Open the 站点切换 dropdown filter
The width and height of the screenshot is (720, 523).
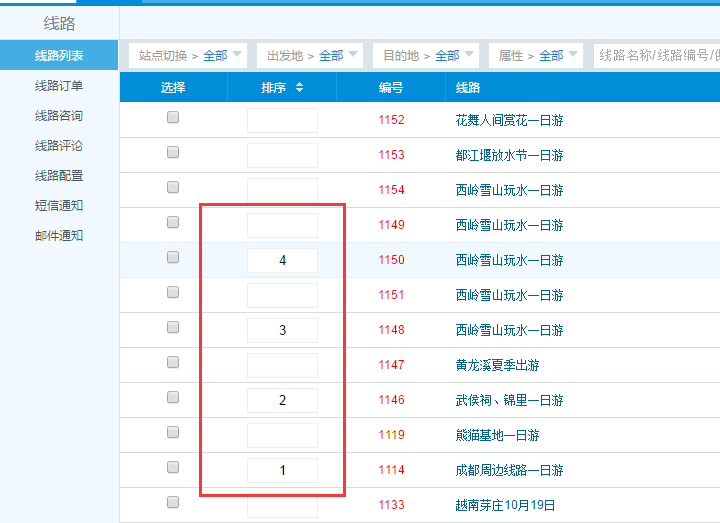tap(187, 56)
